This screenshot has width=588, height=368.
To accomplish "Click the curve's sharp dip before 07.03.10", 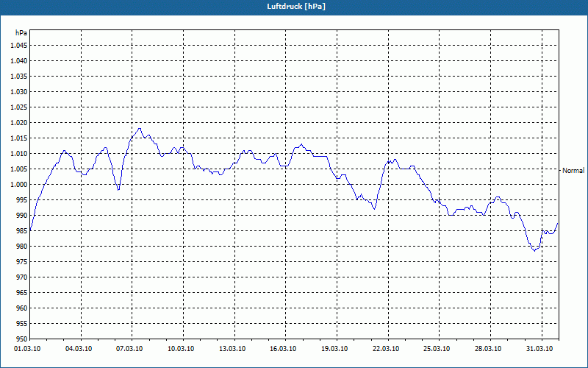I will [x=118, y=190].
